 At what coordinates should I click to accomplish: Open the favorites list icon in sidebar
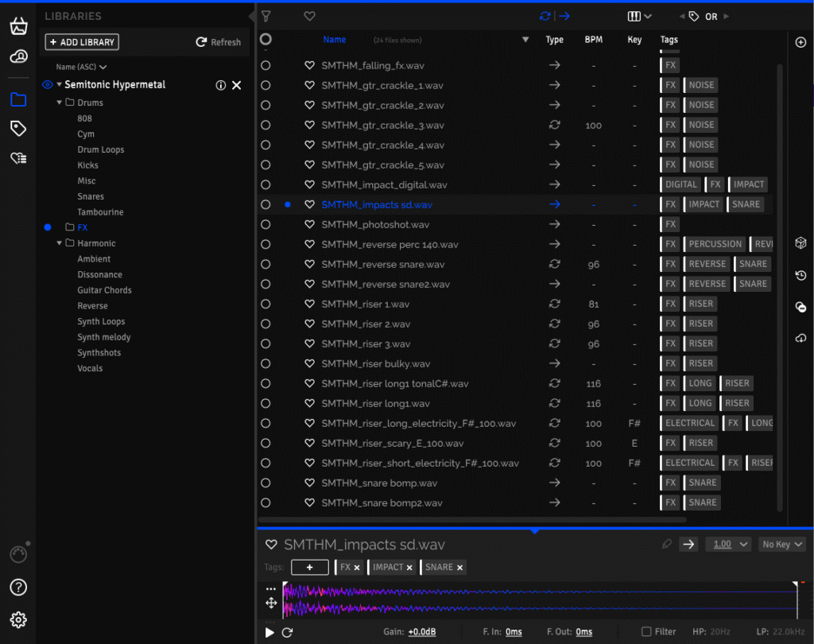[18, 158]
